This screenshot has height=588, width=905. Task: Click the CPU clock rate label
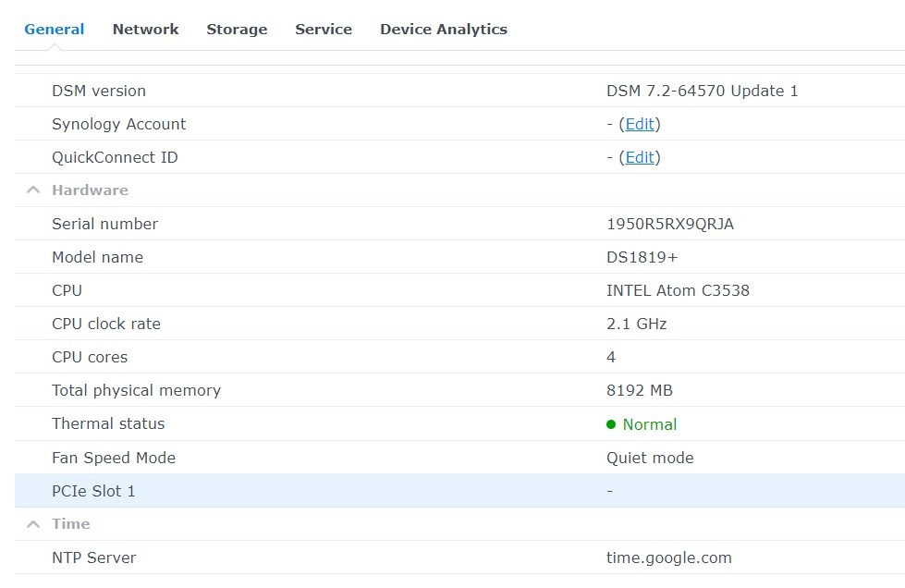coord(106,325)
